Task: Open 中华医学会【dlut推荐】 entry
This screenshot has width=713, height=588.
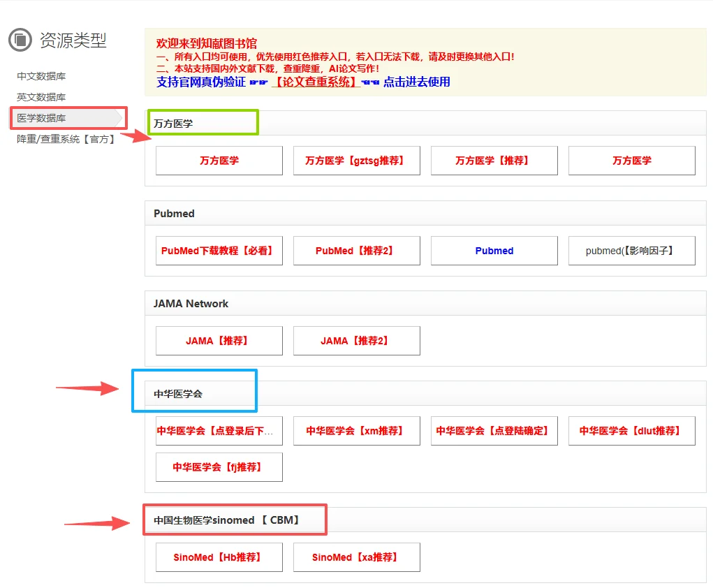Action: [631, 431]
